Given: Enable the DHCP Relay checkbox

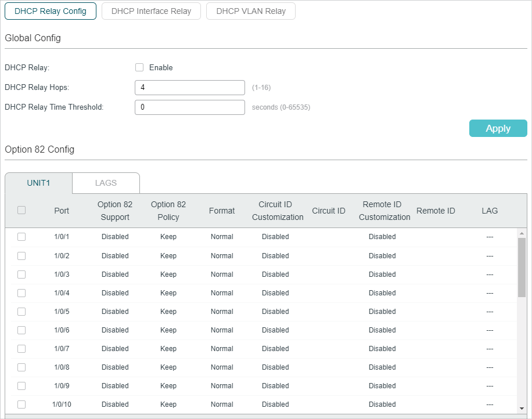Looking at the screenshot, I should pyautogui.click(x=139, y=67).
